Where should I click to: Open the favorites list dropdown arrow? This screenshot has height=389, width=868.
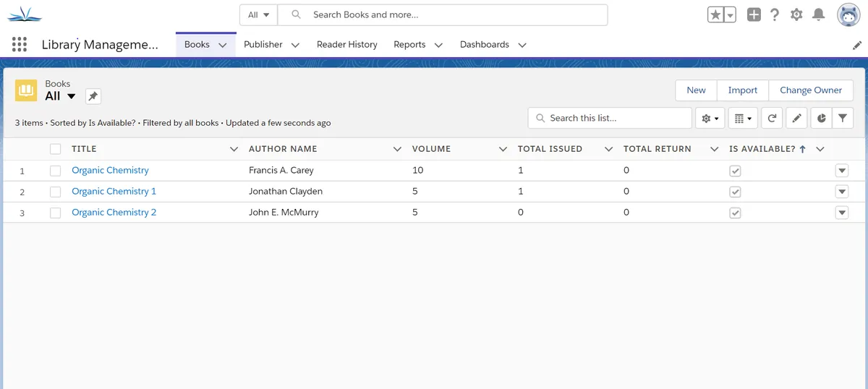[x=730, y=14]
